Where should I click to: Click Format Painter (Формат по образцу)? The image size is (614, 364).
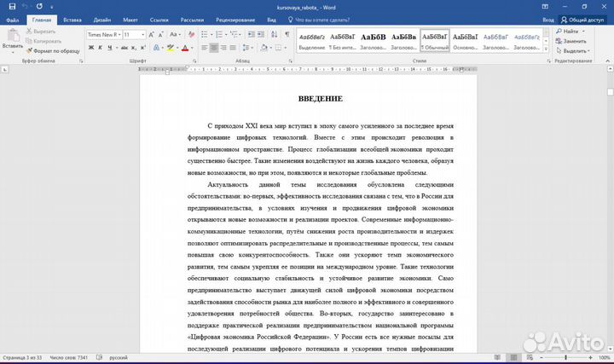point(53,50)
